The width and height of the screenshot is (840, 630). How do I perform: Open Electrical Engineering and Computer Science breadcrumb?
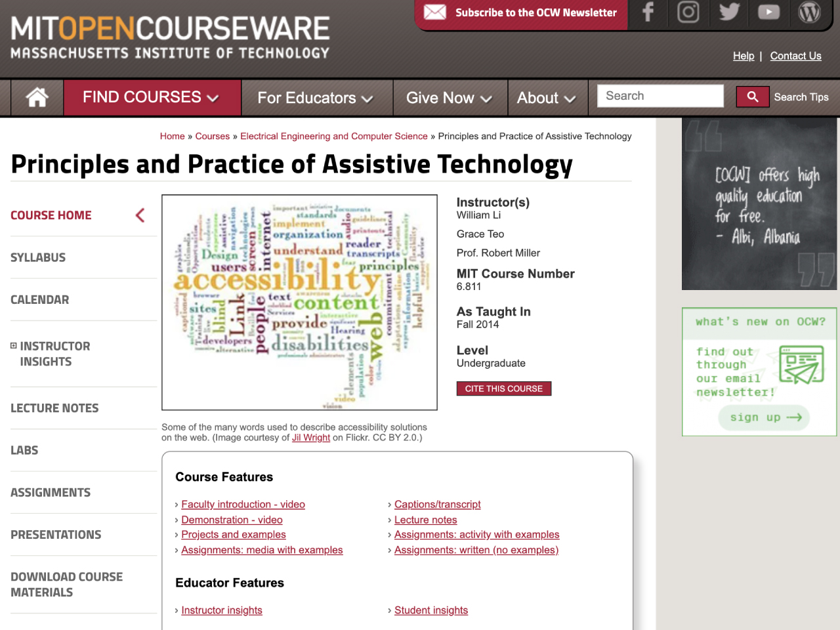[334, 136]
